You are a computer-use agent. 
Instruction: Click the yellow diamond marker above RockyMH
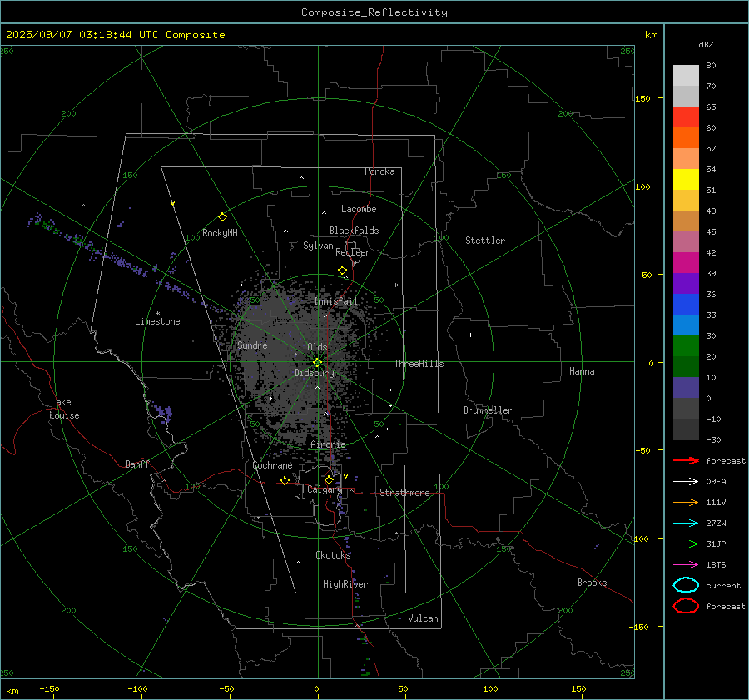click(x=222, y=217)
